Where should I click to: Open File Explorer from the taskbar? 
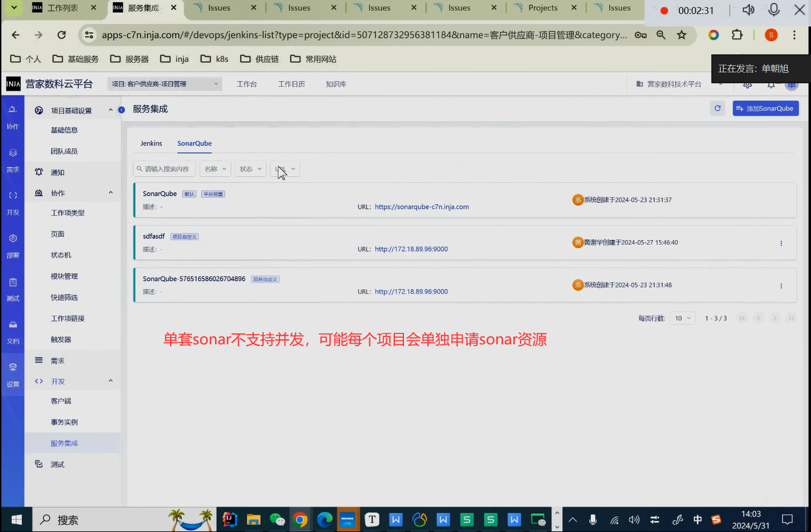coord(253,520)
